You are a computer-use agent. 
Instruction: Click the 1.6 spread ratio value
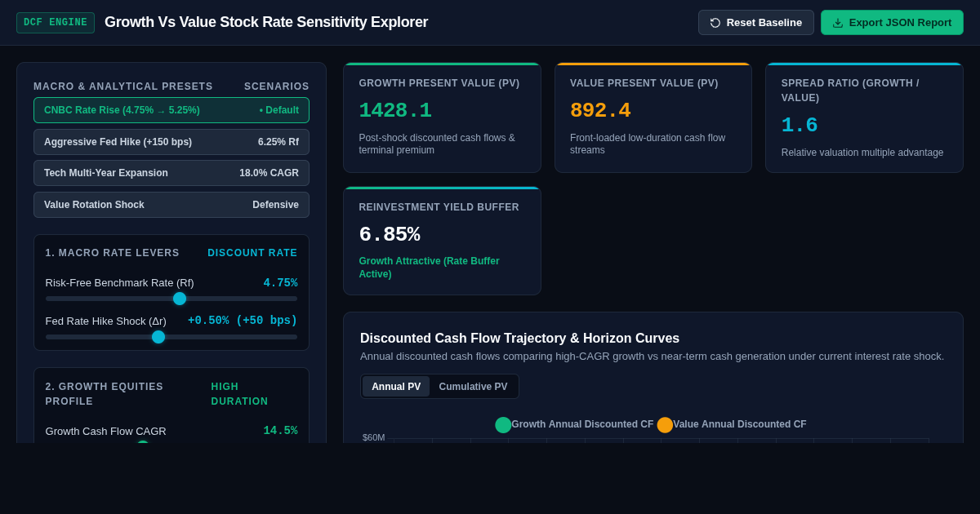[x=800, y=126]
